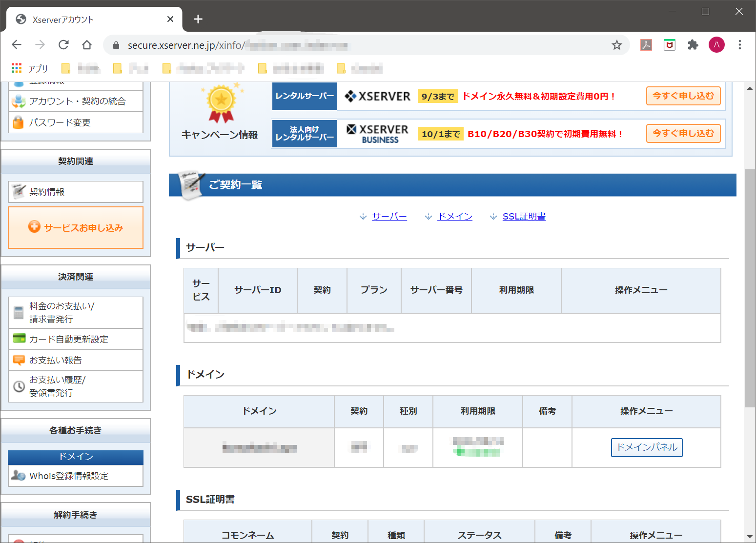
Task: Close the Xserverアカウント tab
Action: pyautogui.click(x=170, y=19)
